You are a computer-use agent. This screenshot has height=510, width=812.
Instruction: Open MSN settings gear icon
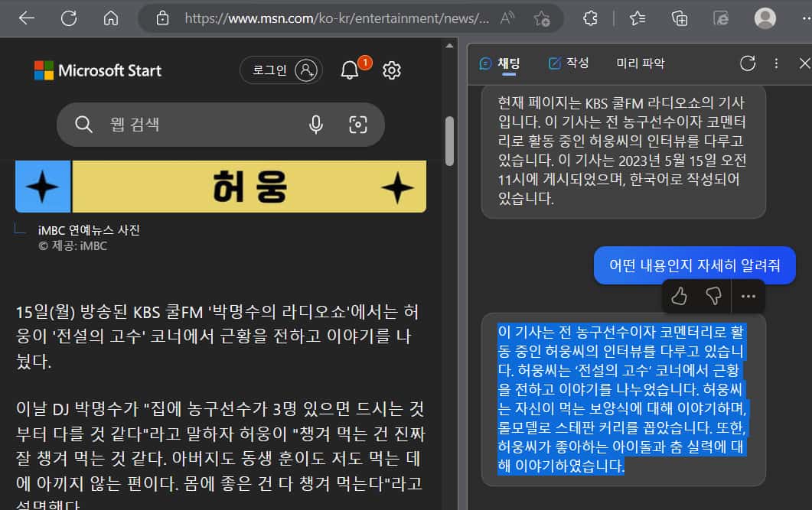[x=392, y=70]
